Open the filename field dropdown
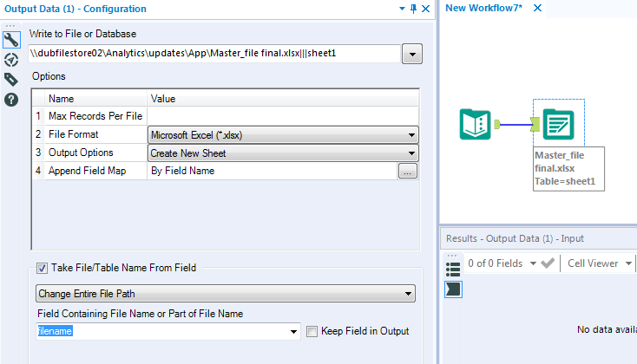637x364 pixels. point(293,332)
